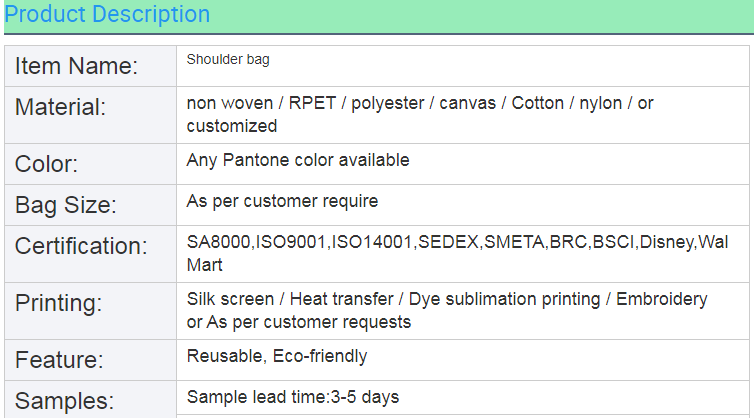Click the Product Description heading
755x418 pixels.
pos(107,15)
